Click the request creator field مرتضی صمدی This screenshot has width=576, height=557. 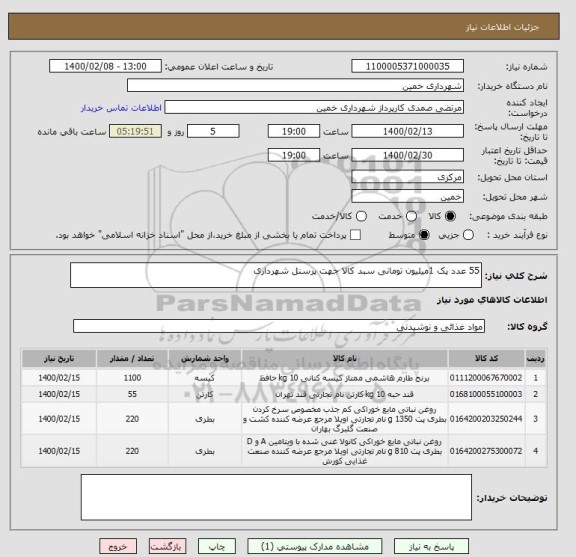[314, 108]
